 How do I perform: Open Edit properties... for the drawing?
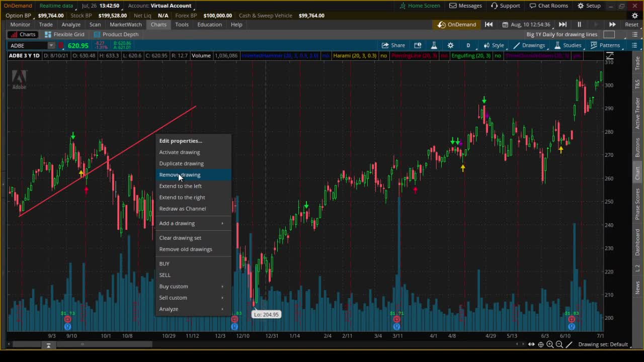pyautogui.click(x=193, y=141)
